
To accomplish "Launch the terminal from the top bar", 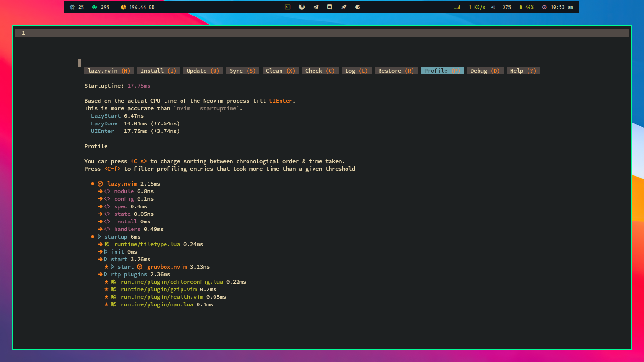I will (288, 7).
